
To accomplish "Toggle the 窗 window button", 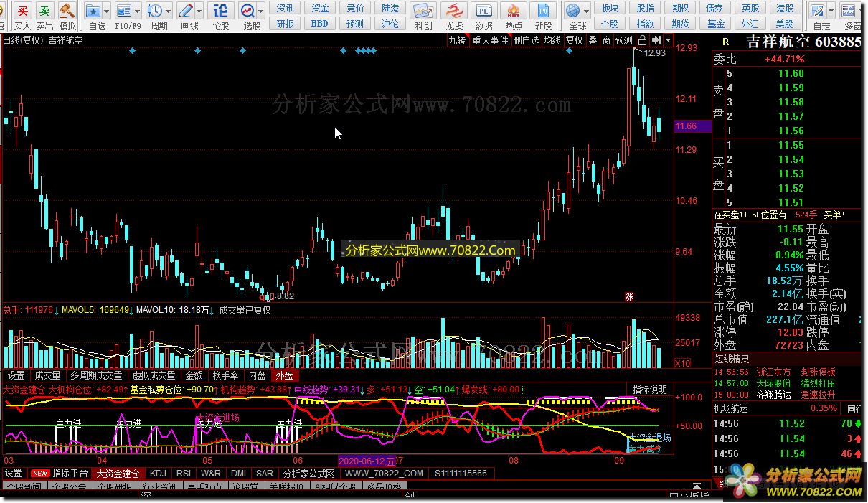I will coord(607,40).
